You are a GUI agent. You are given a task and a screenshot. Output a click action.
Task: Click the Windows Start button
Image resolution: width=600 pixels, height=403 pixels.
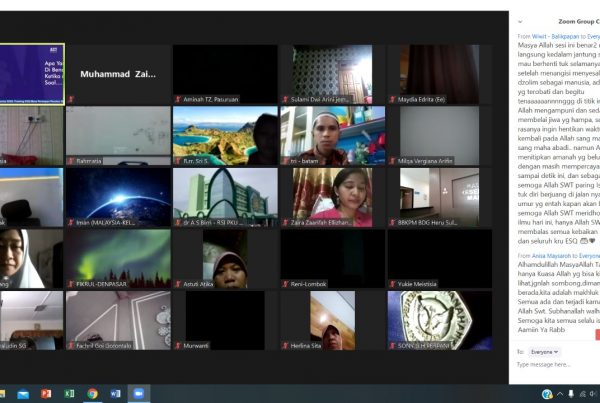click(3, 393)
